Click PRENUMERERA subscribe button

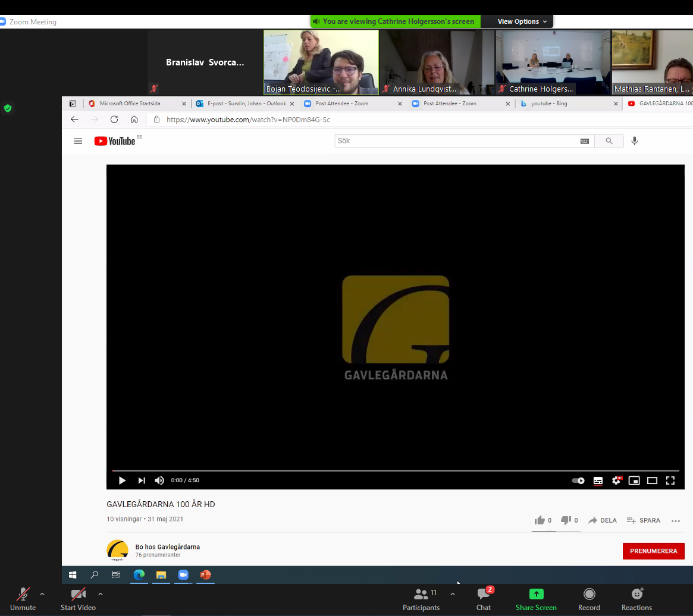point(654,551)
